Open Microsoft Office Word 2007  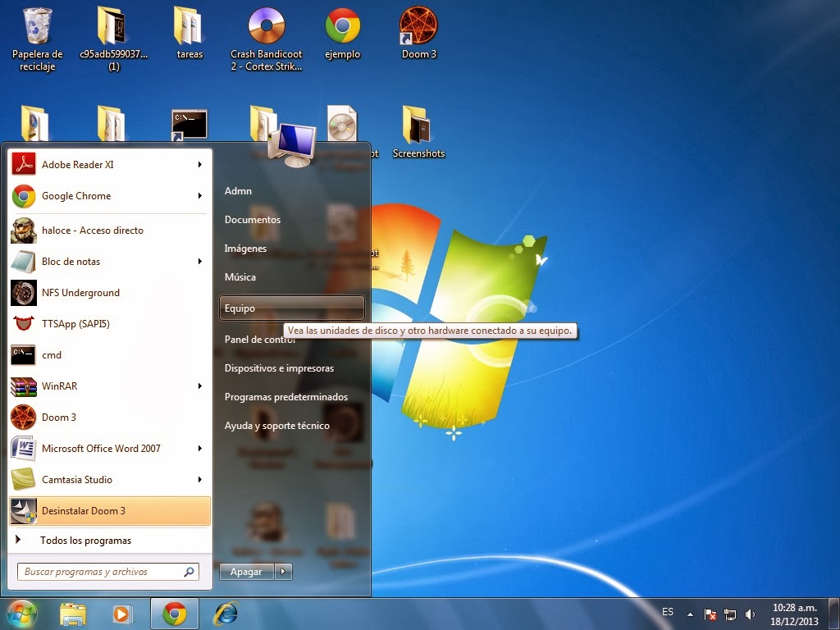point(110,449)
